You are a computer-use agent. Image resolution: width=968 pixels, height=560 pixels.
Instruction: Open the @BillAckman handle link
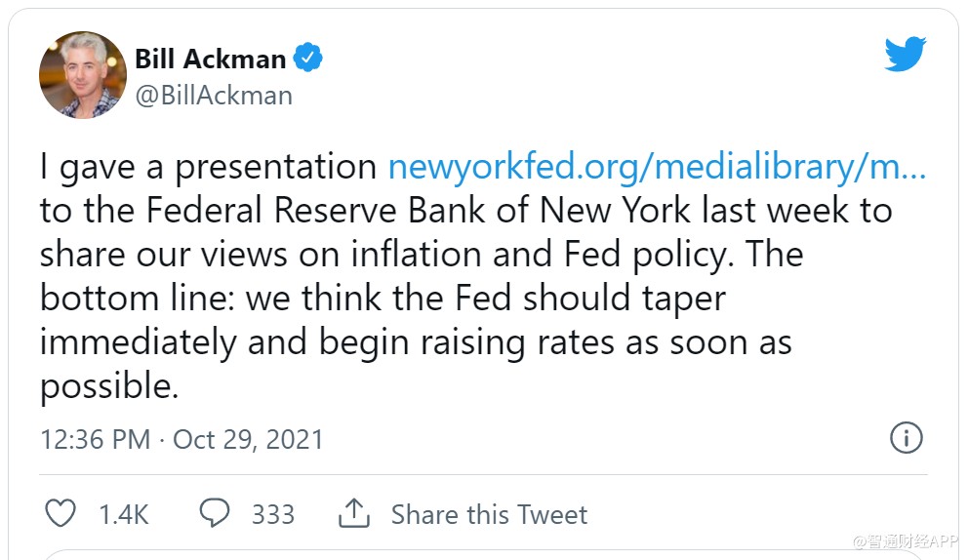[x=214, y=96]
